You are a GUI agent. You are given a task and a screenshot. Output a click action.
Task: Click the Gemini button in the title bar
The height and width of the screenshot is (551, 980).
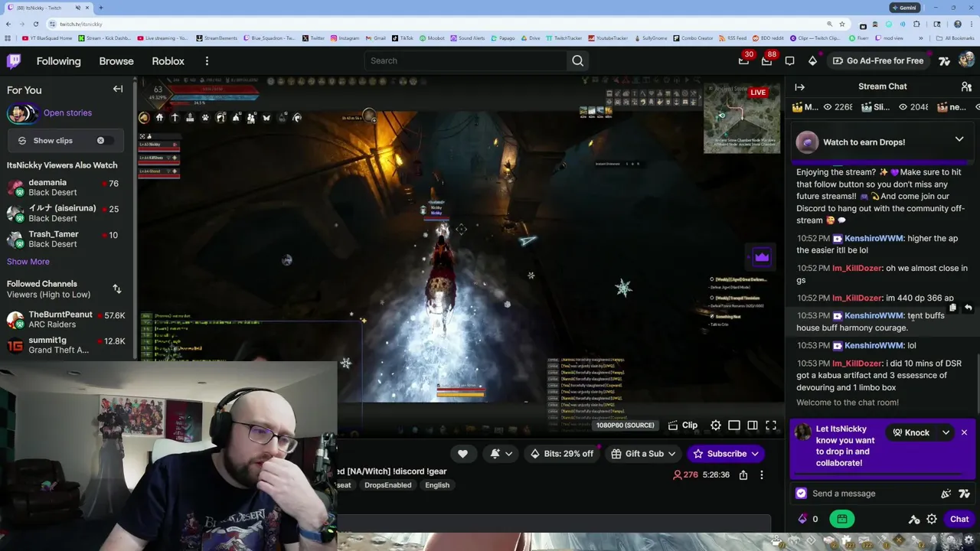point(904,8)
